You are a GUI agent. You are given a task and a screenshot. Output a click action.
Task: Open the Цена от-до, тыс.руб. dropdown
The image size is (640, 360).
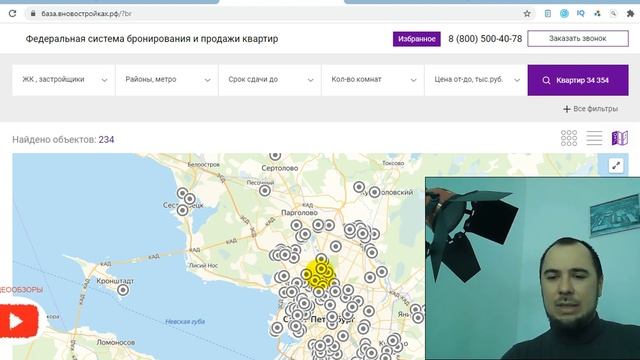[476, 80]
